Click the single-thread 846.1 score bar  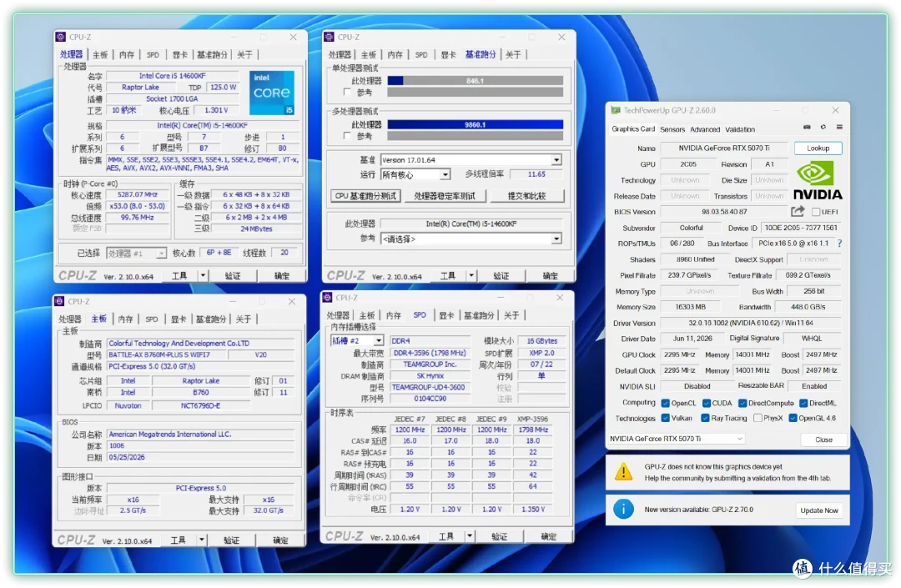[476, 80]
